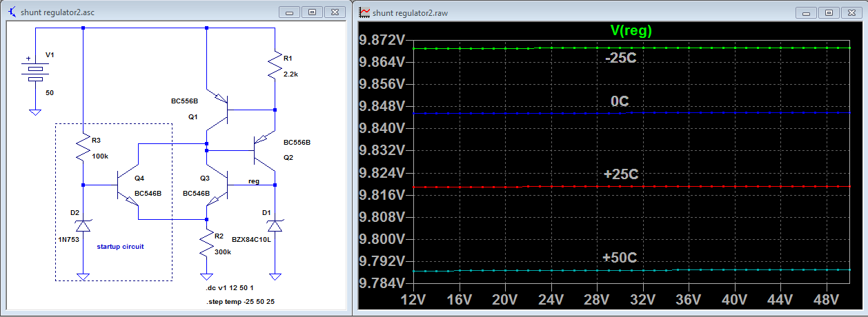Minimize the shunt regulator2.asc window
868x317 pixels.
(x=290, y=12)
